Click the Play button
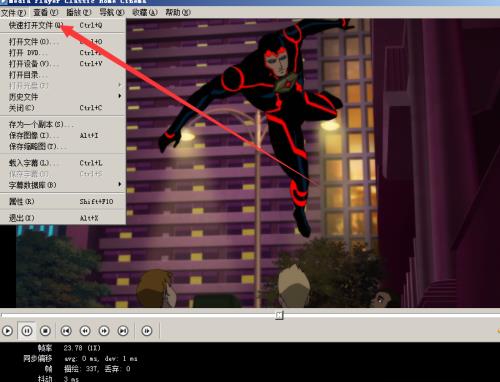The height and width of the screenshot is (382, 500). 7,331
